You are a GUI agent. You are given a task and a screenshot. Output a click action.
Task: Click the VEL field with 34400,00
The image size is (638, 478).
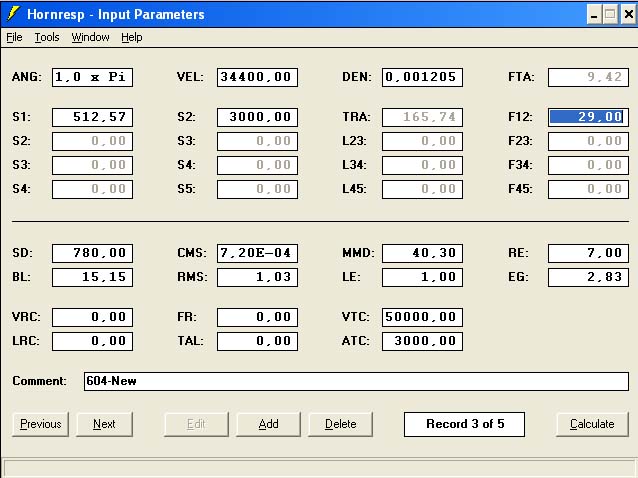tap(257, 77)
